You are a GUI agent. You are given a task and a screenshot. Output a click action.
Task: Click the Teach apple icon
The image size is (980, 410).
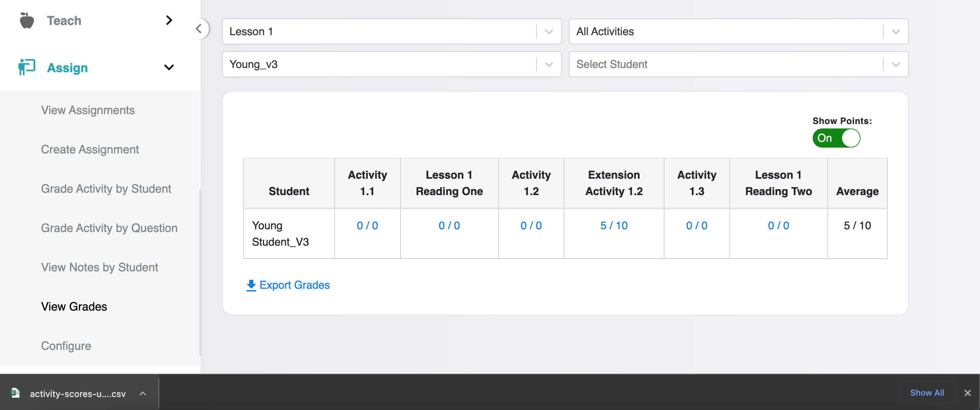pyautogui.click(x=27, y=20)
